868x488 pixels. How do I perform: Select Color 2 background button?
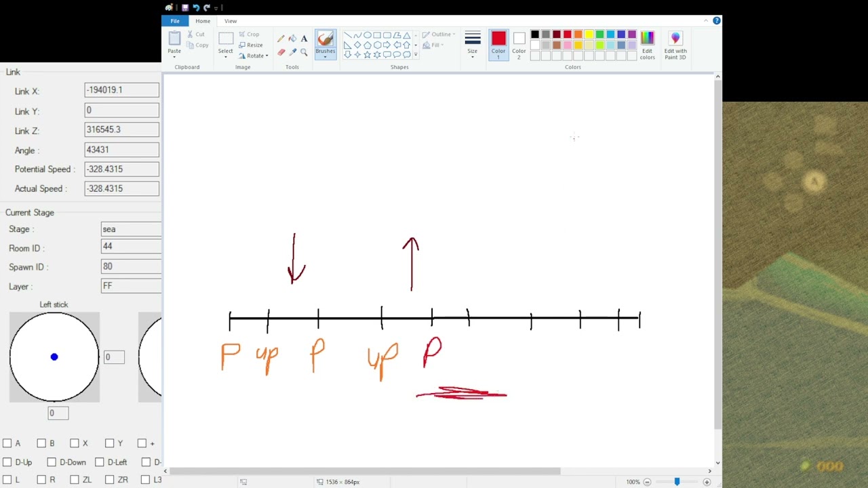(519, 45)
